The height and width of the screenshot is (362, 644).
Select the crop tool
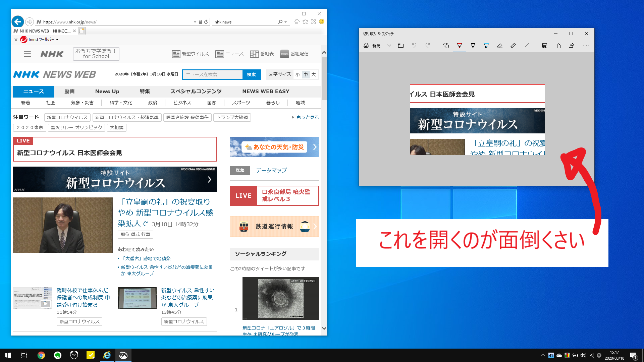point(527,46)
